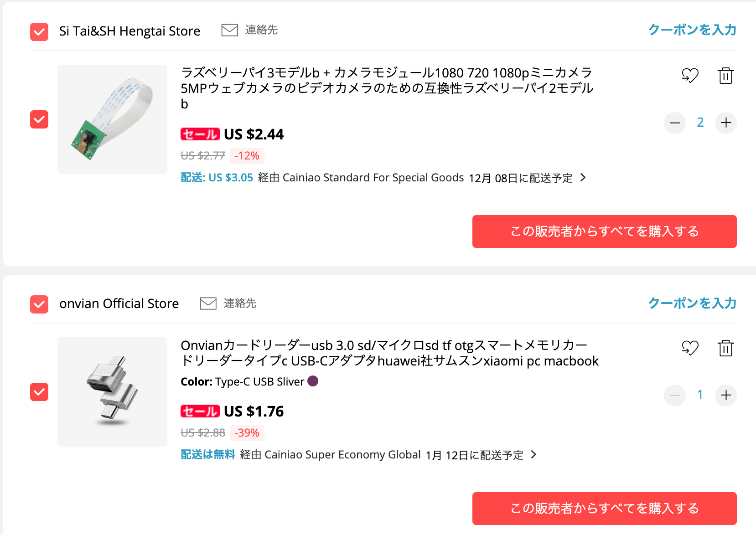Viewport: 756px width, 535px height.
Task: Deselect the Onvian card reader item checkbox
Action: (39, 392)
